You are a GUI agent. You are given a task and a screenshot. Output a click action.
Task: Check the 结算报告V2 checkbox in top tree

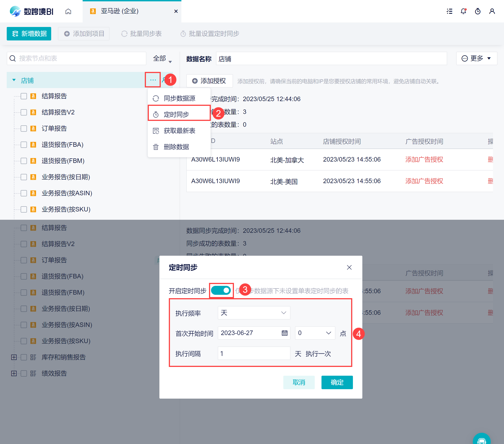(x=24, y=113)
